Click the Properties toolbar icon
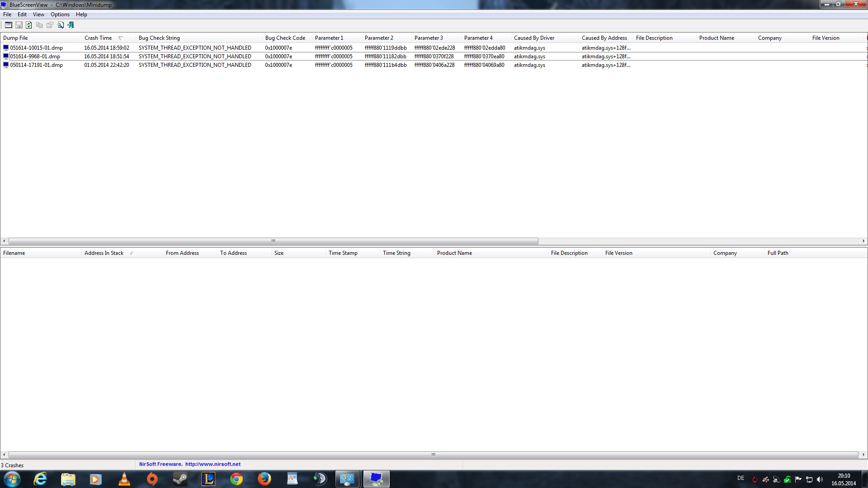The image size is (868, 488). [50, 25]
